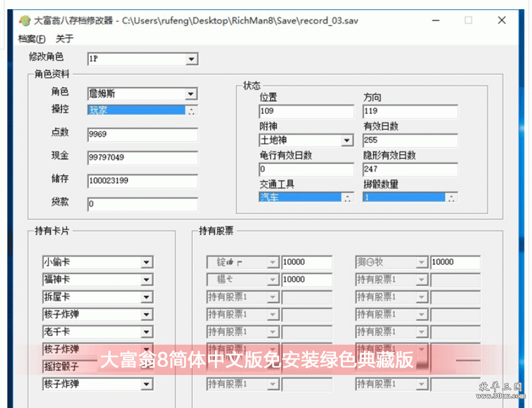Click the 龟行有效日数 field
This screenshot has height=408, width=532.
pos(306,169)
